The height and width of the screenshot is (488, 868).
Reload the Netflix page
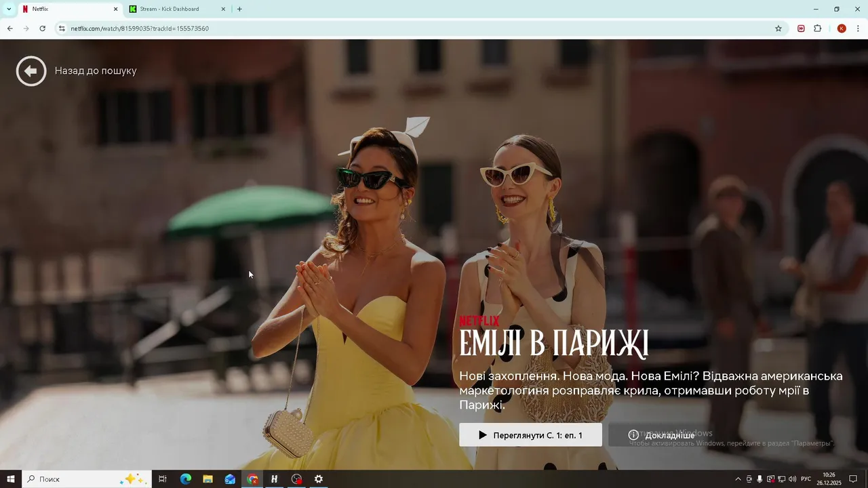point(42,28)
